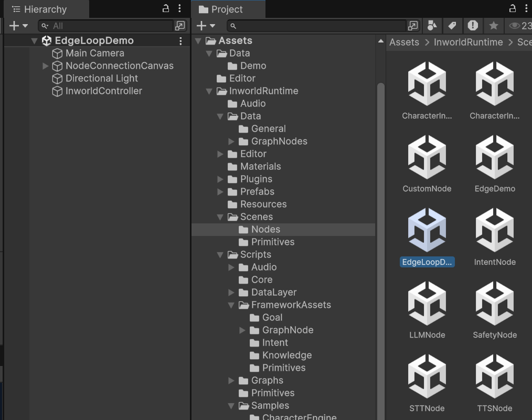Expand the GraphNodes folder
This screenshot has height=420, width=532.
pyautogui.click(x=231, y=142)
